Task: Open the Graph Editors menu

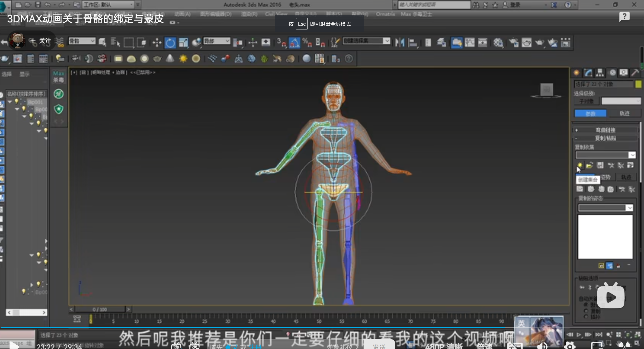Action: tap(216, 14)
